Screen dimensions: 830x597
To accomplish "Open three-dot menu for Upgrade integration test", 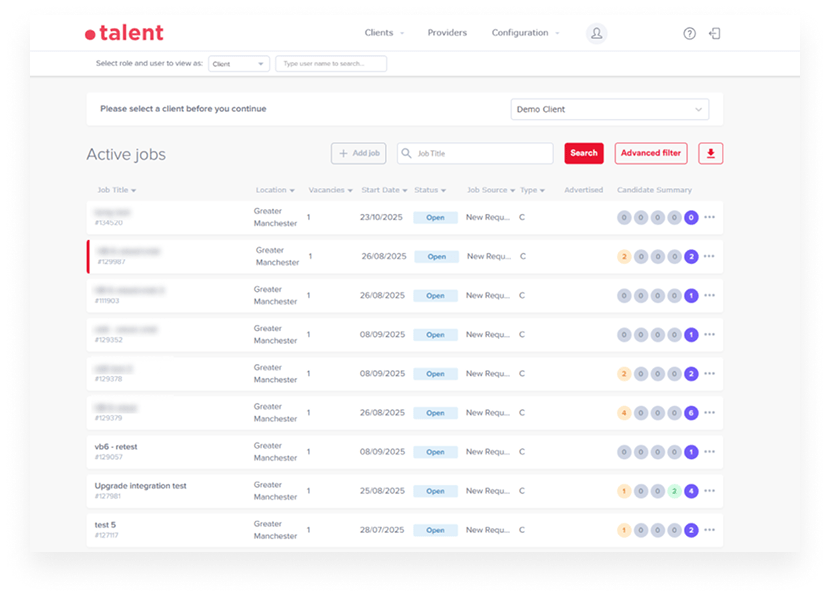I will (709, 491).
